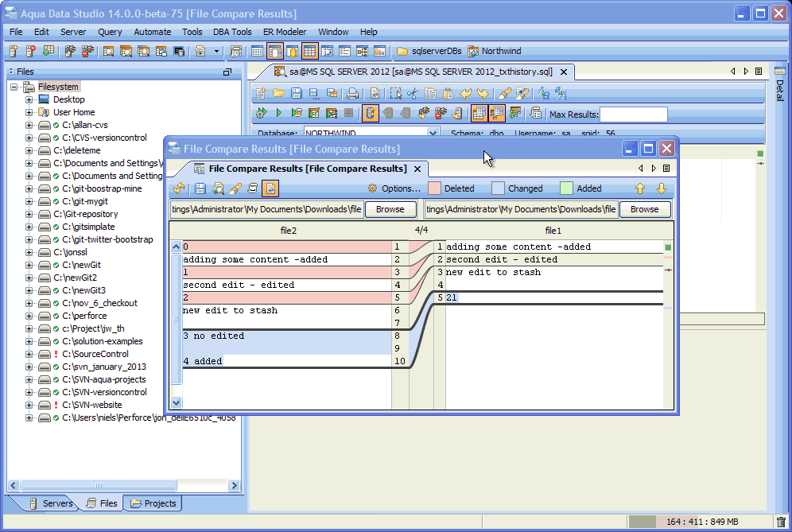This screenshot has height=532, width=792.
Task: Click the database cylinder icon in main toolbar
Action: (292, 51)
